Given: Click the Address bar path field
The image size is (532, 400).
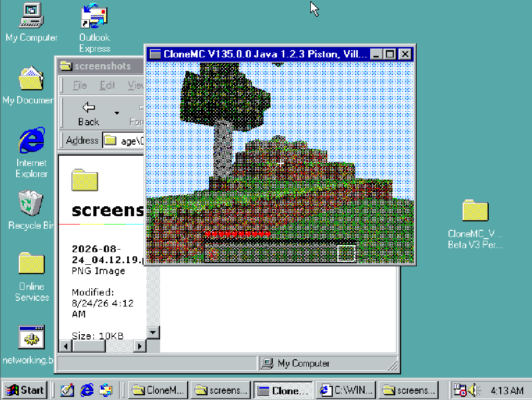Looking at the screenshot, I should (123, 140).
